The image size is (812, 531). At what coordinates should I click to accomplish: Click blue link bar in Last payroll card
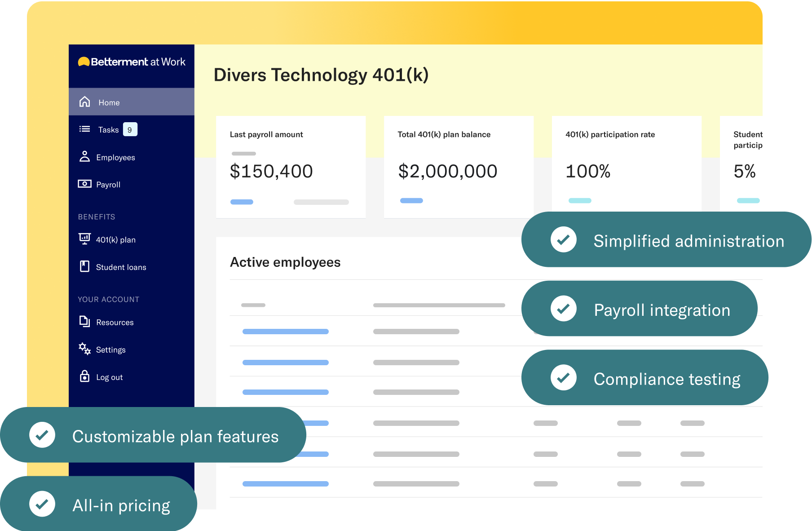(x=242, y=202)
